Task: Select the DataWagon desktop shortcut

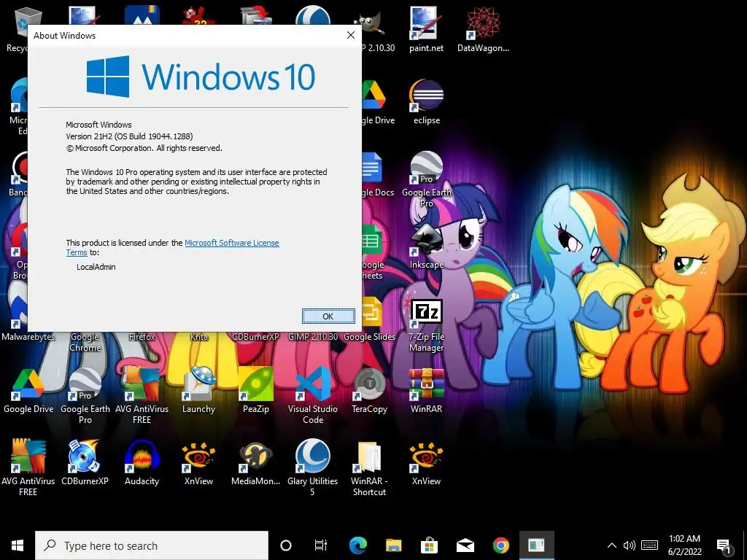Action: (483, 28)
